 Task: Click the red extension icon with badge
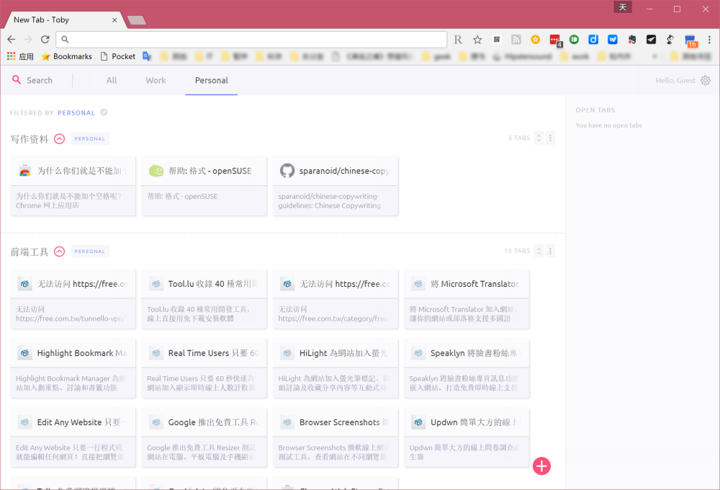pyautogui.click(x=555, y=40)
